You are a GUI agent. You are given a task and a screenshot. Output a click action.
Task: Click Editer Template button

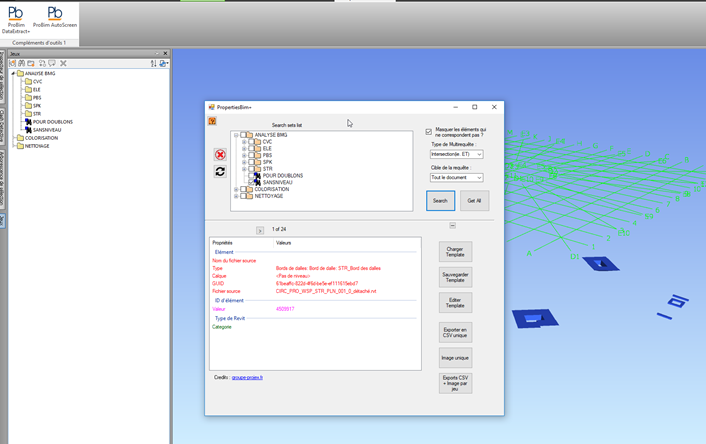coord(455,303)
